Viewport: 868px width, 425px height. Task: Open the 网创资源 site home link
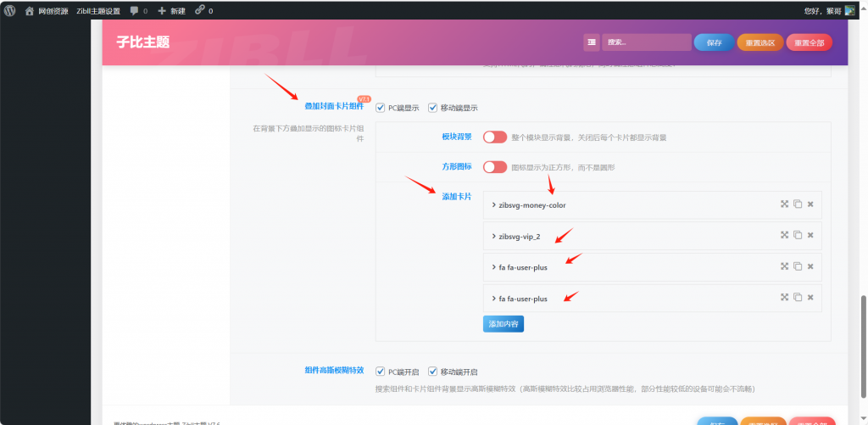[47, 10]
